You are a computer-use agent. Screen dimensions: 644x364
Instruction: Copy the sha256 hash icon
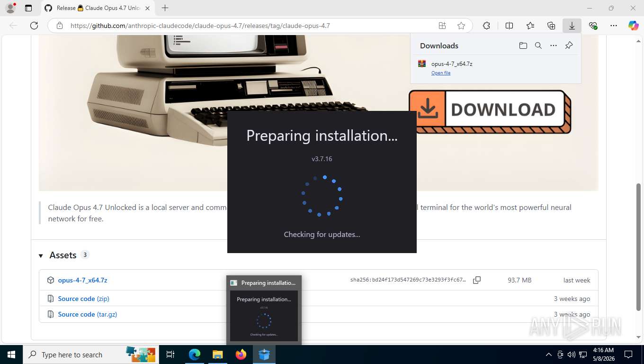tap(477, 280)
